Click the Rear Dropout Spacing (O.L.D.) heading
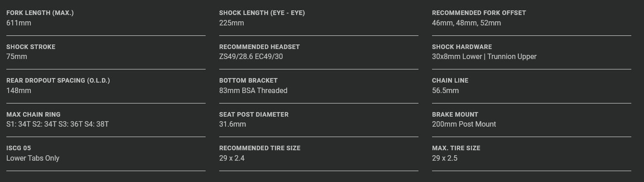 pos(58,80)
